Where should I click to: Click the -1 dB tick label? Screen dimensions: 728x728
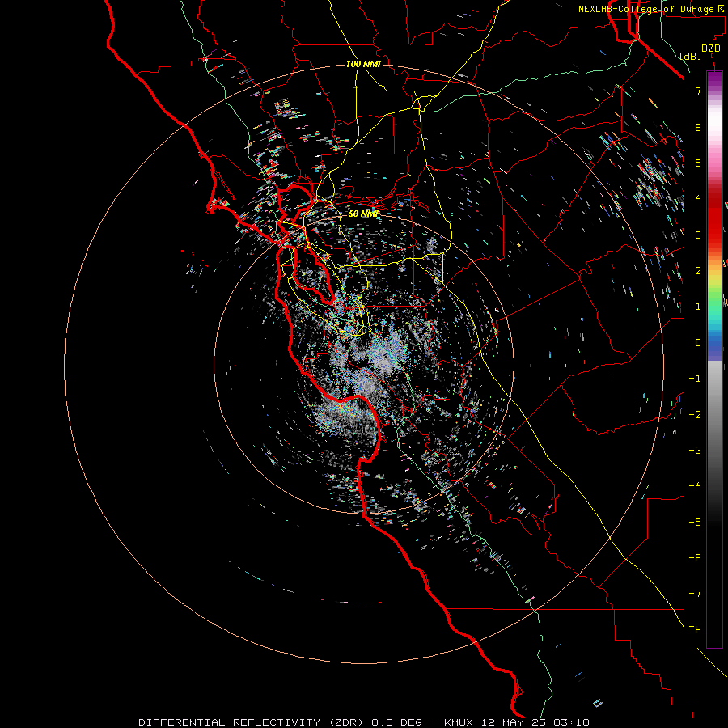tap(695, 379)
